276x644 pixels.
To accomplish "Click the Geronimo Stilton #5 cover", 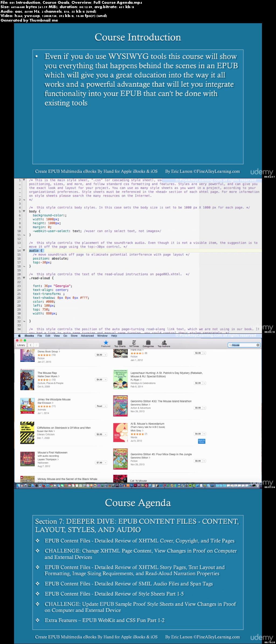I will click(120, 459).
